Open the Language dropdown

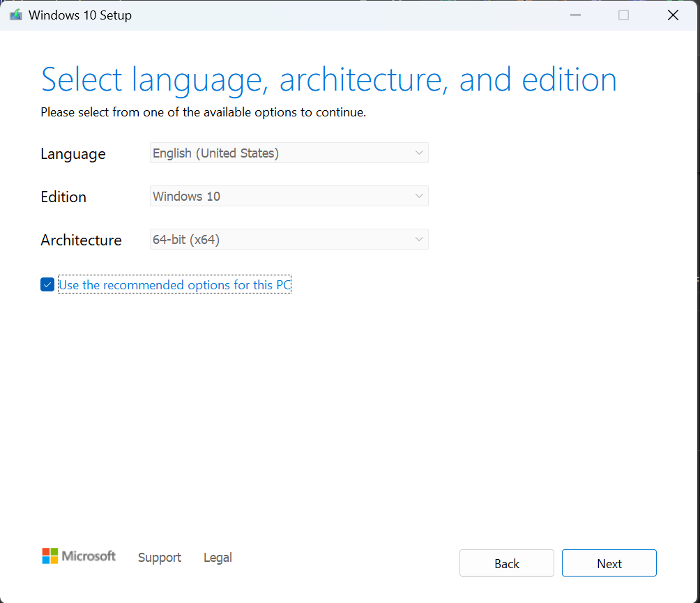(289, 153)
